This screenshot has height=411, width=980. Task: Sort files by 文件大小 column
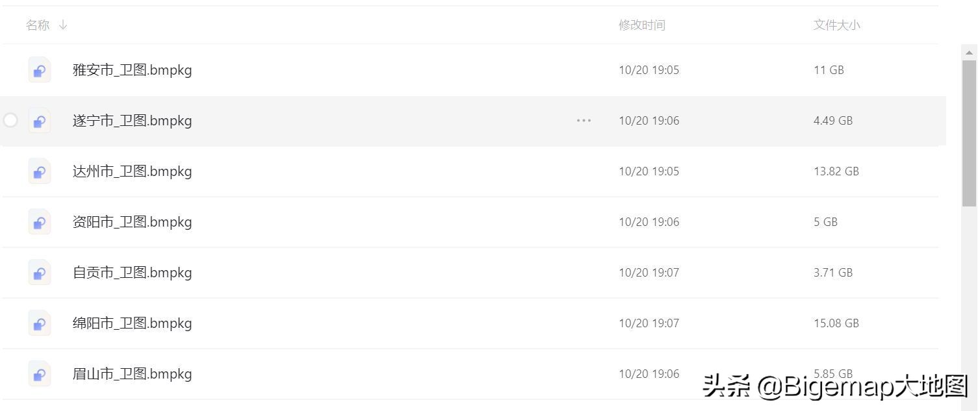coord(836,25)
